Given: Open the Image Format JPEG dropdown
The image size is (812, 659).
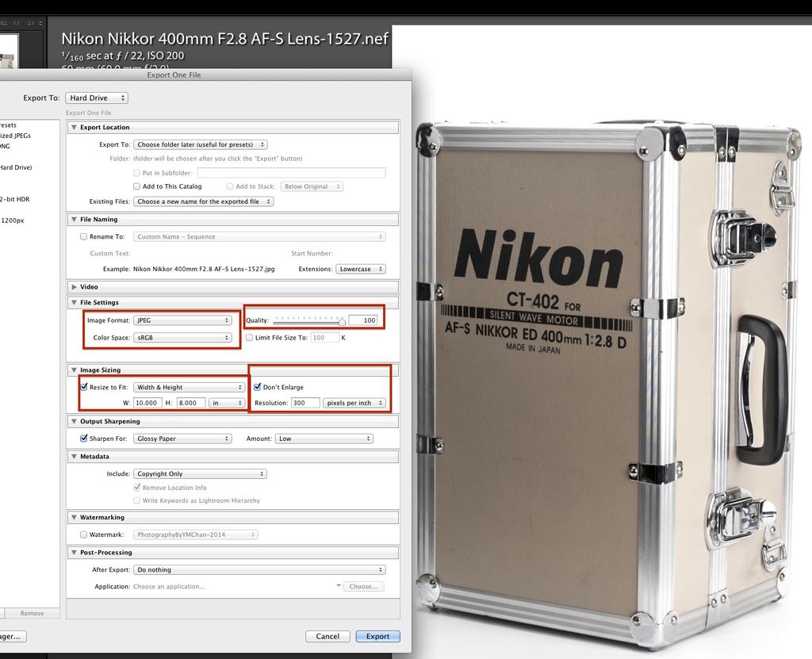Looking at the screenshot, I should [x=182, y=320].
